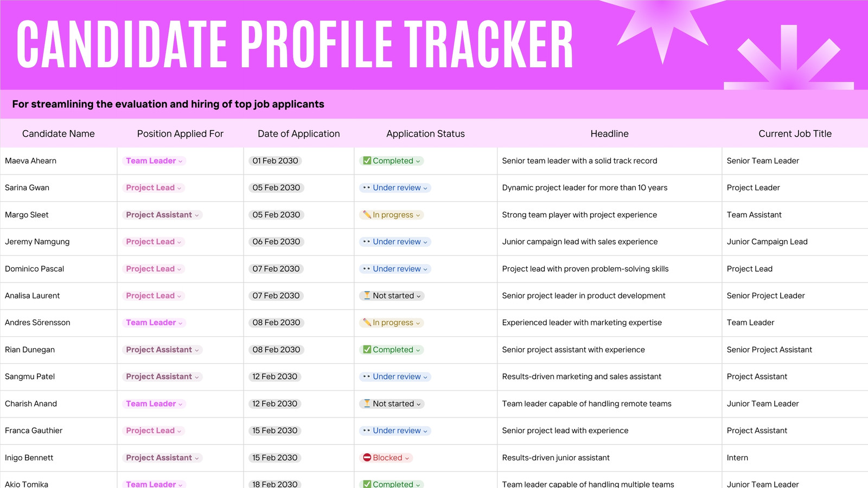This screenshot has height=488, width=868.
Task: Click the 12 Feb 2030 date for Sangmu Patel
Action: click(275, 376)
